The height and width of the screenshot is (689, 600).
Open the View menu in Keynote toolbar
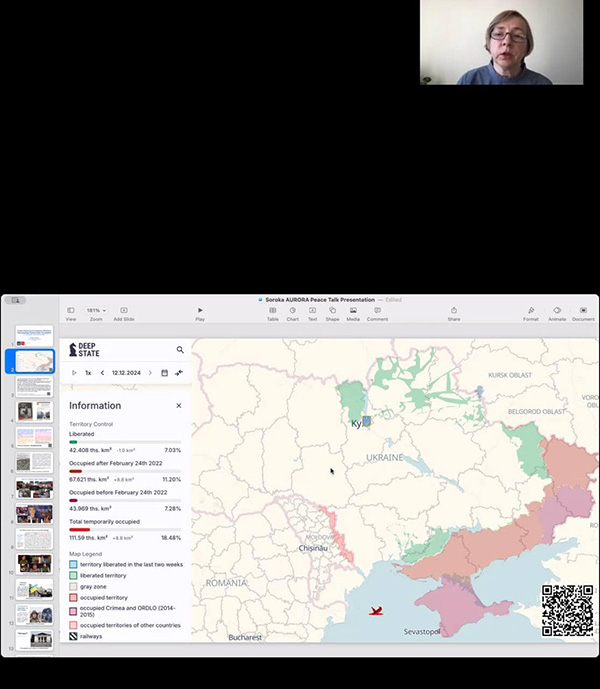point(71,314)
